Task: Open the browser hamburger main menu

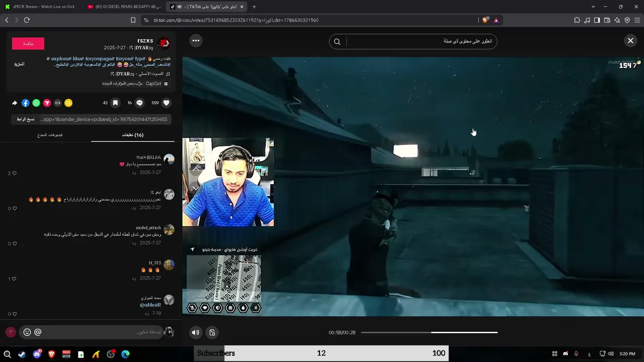Action: pos(637,20)
